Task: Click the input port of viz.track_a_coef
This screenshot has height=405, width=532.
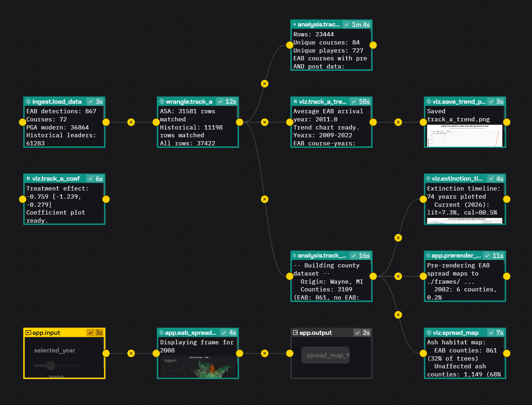Action: [23, 199]
